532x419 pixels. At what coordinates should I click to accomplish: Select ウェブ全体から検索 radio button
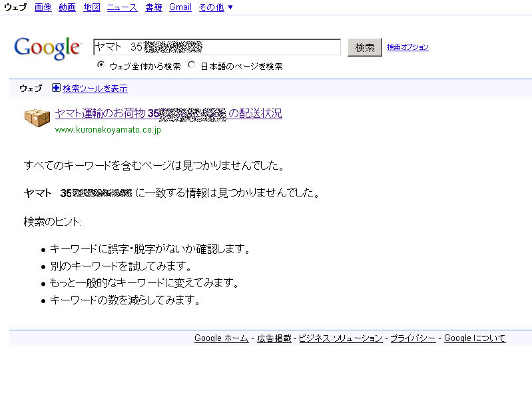coord(101,65)
